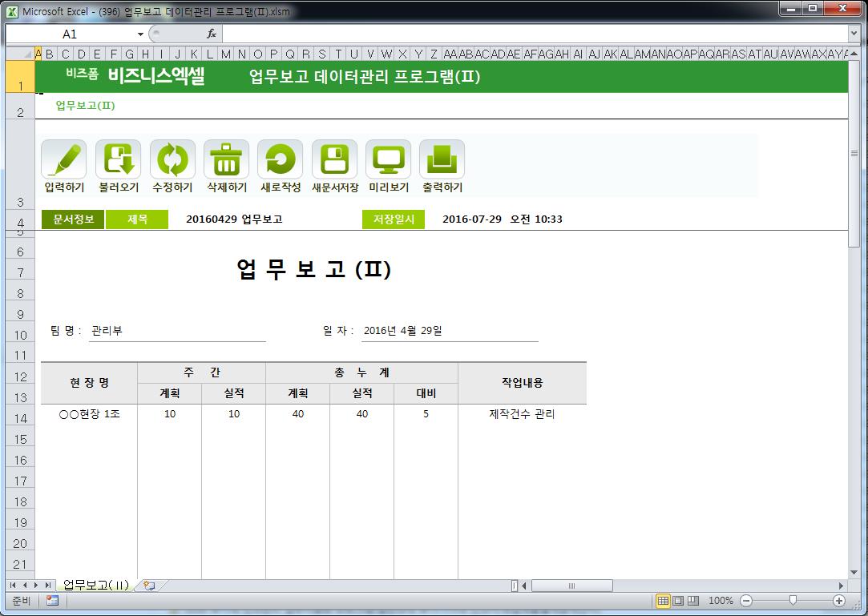The height and width of the screenshot is (616, 868).
Task: Click the 불러오기 load icon
Action: [118, 159]
